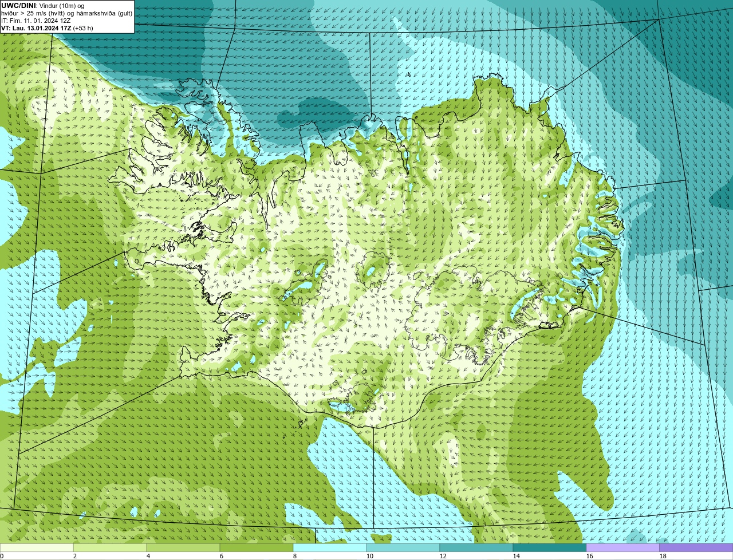Click the purple legend swatch above 18 m/s

coord(696,547)
